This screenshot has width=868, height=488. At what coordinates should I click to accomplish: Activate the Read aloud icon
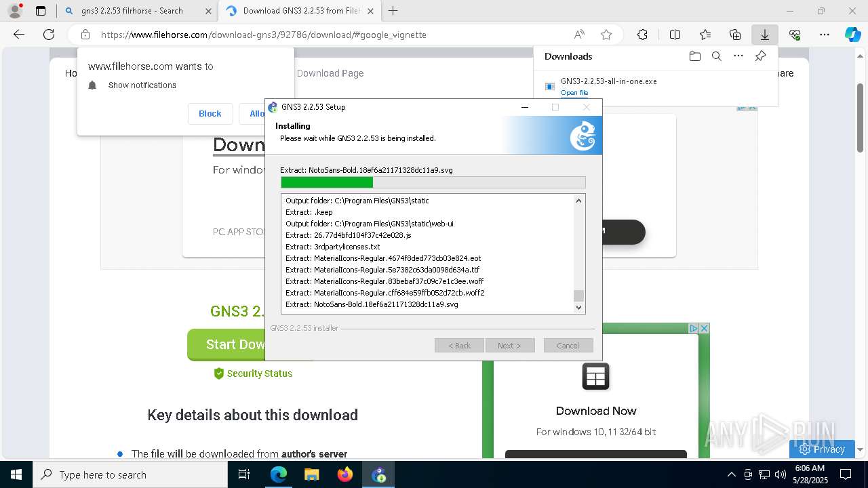[579, 35]
